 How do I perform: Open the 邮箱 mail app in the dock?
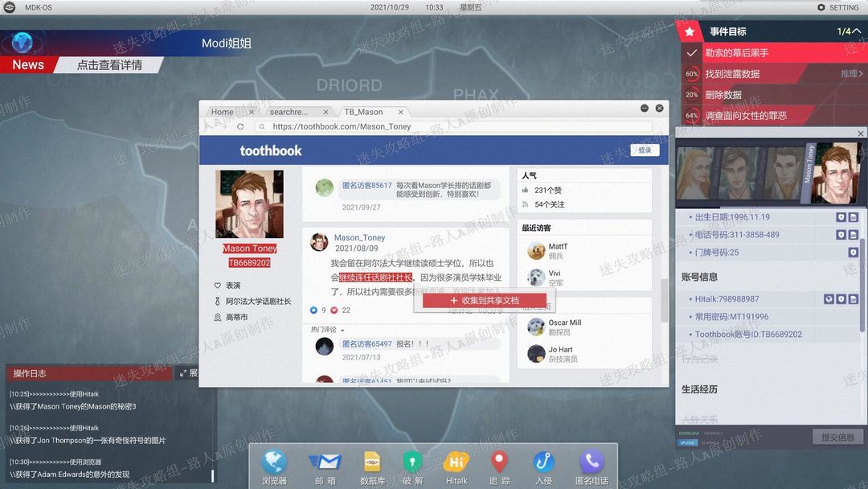[325, 467]
